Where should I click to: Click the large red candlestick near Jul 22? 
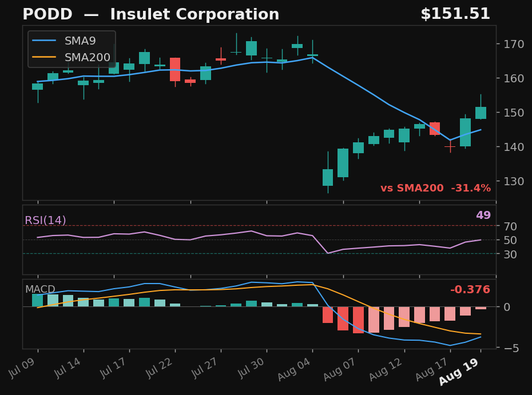[175, 70]
